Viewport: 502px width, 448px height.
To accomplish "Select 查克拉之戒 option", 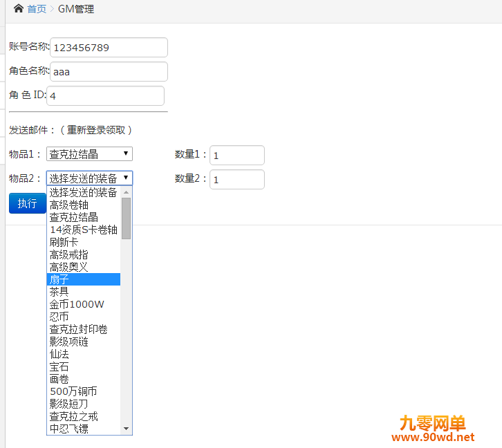I will pyautogui.click(x=84, y=416).
